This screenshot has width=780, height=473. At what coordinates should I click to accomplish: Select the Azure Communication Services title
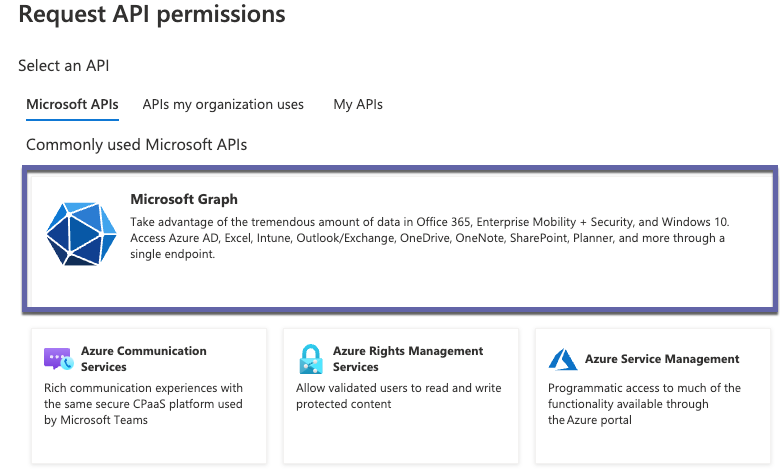pos(143,359)
